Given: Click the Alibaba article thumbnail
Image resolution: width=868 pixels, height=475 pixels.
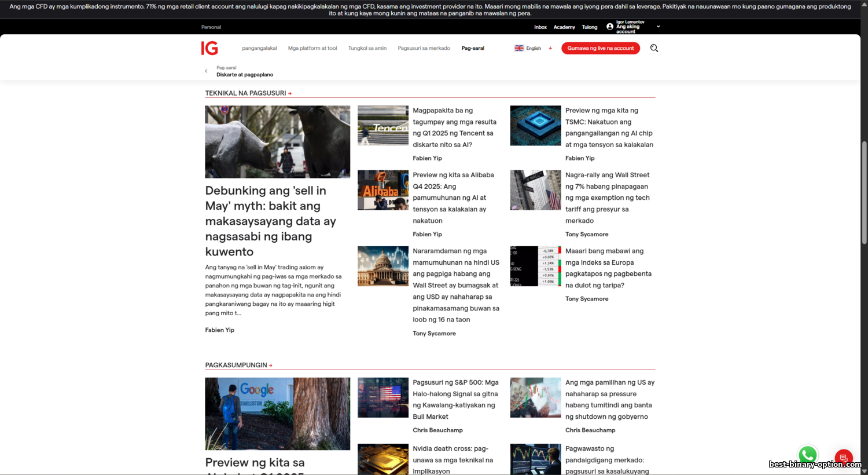Looking at the screenshot, I should (x=382, y=190).
